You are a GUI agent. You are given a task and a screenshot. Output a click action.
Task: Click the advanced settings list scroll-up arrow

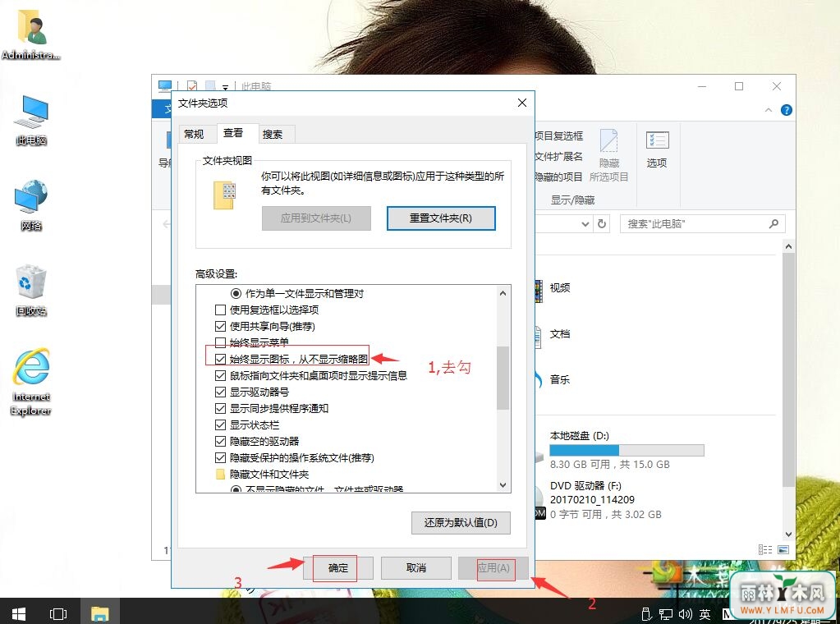tap(503, 293)
